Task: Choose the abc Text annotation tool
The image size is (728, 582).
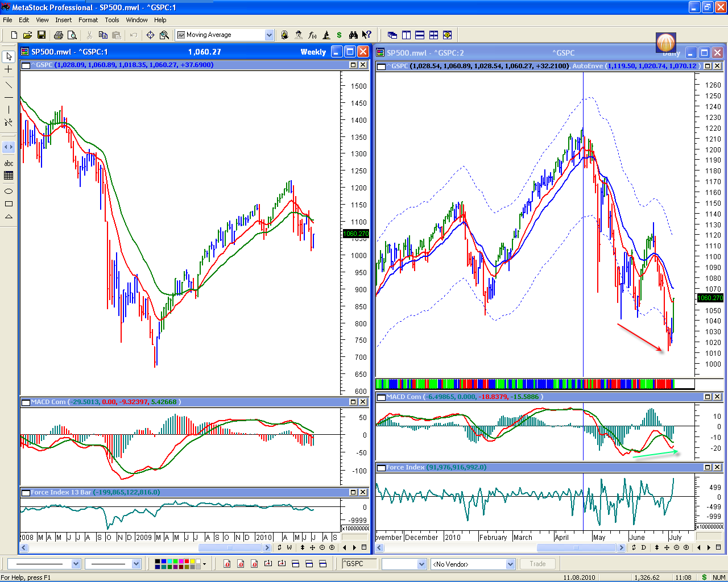Action: pos(9,163)
